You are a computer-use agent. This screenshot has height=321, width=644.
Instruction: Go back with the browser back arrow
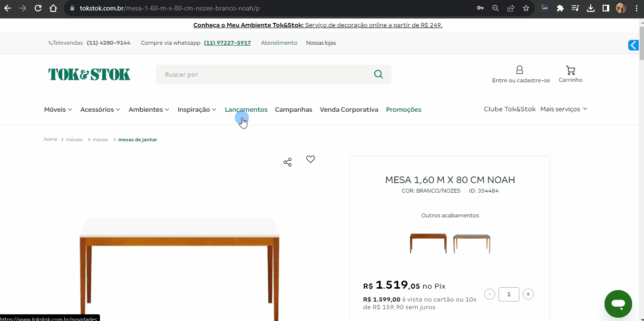[x=8, y=8]
